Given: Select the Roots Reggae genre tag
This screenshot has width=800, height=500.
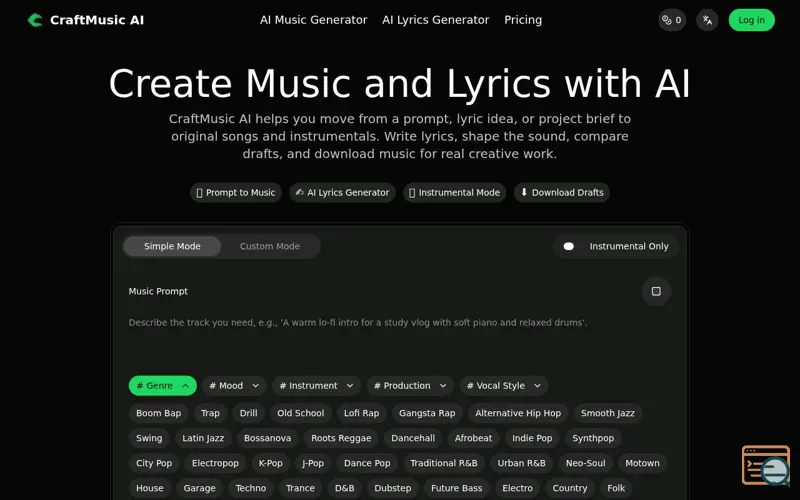Looking at the screenshot, I should 341,438.
